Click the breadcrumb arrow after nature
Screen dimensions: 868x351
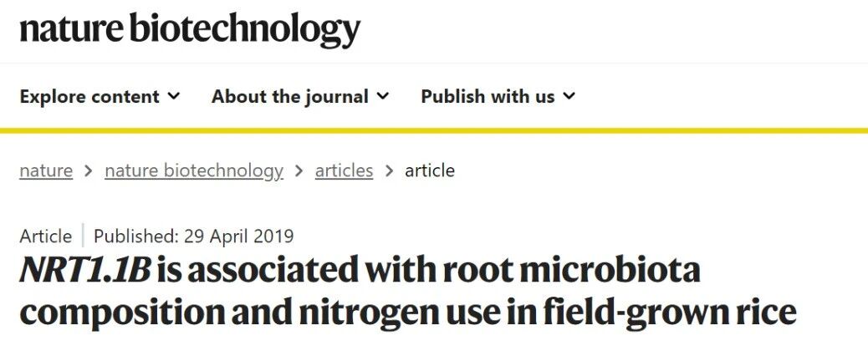(x=89, y=171)
